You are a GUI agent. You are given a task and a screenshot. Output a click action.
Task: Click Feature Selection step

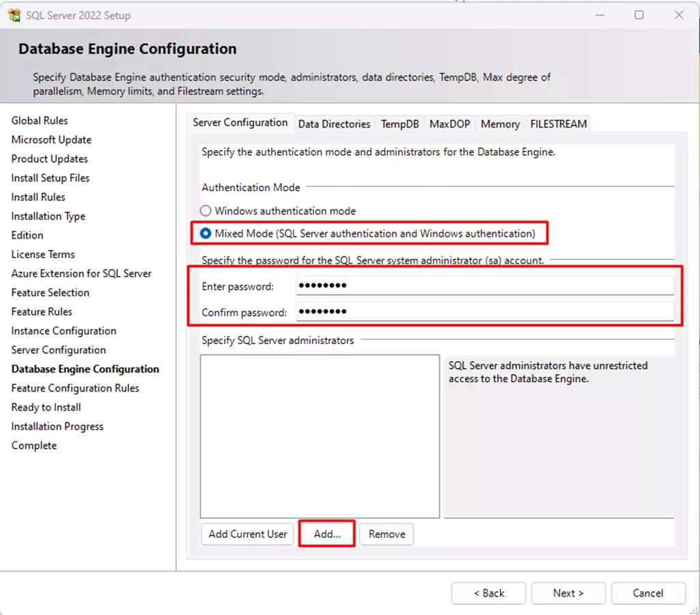[51, 293]
